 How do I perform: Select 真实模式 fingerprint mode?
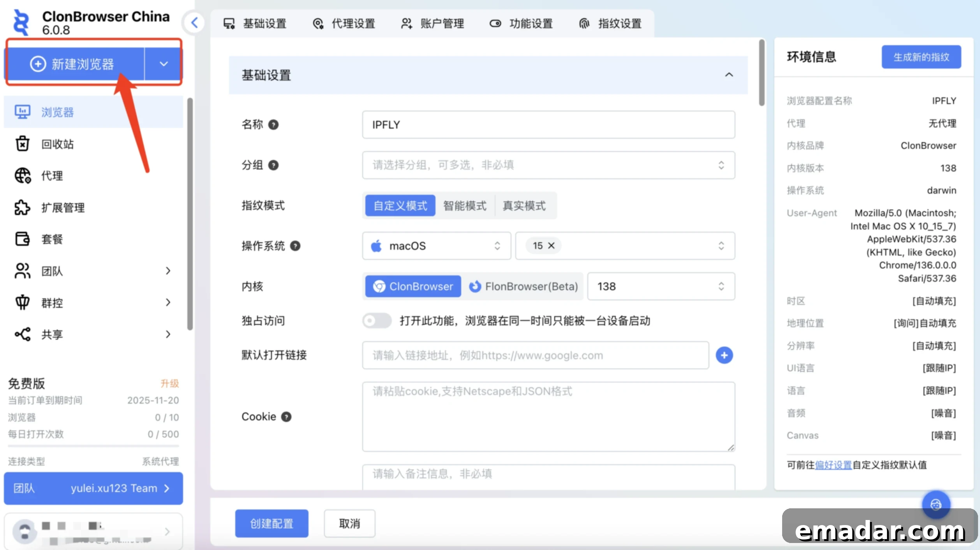click(x=524, y=206)
